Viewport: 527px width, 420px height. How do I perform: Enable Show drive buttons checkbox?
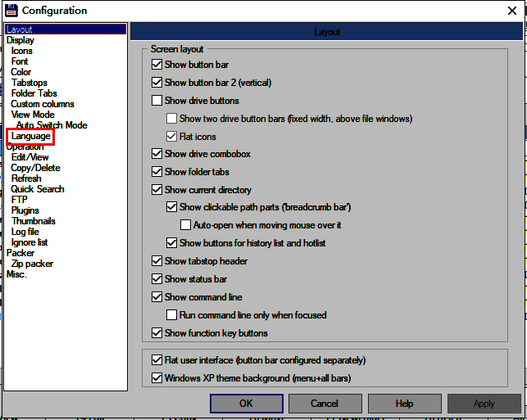click(x=157, y=101)
